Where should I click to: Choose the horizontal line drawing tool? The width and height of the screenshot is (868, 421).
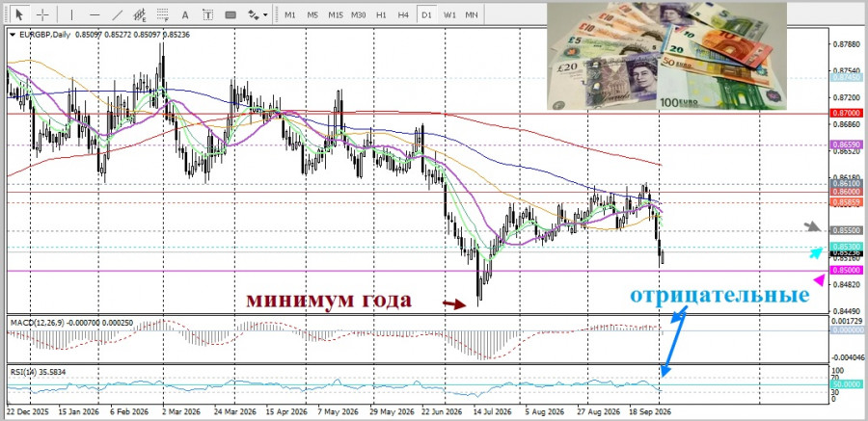pos(95,15)
